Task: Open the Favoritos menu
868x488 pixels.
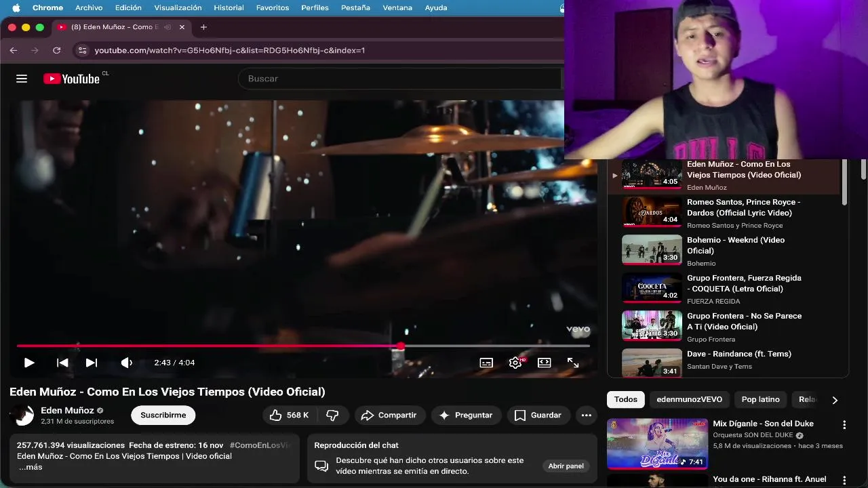Action: click(273, 7)
